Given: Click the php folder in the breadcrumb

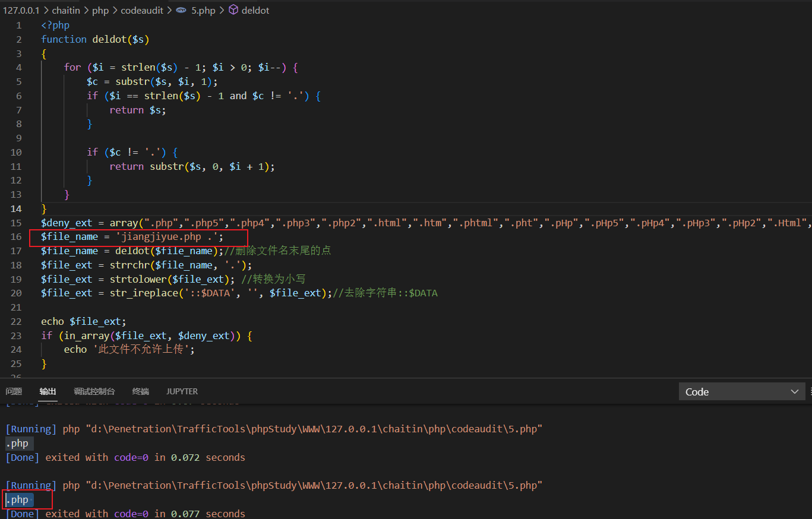Looking at the screenshot, I should pyautogui.click(x=100, y=11).
